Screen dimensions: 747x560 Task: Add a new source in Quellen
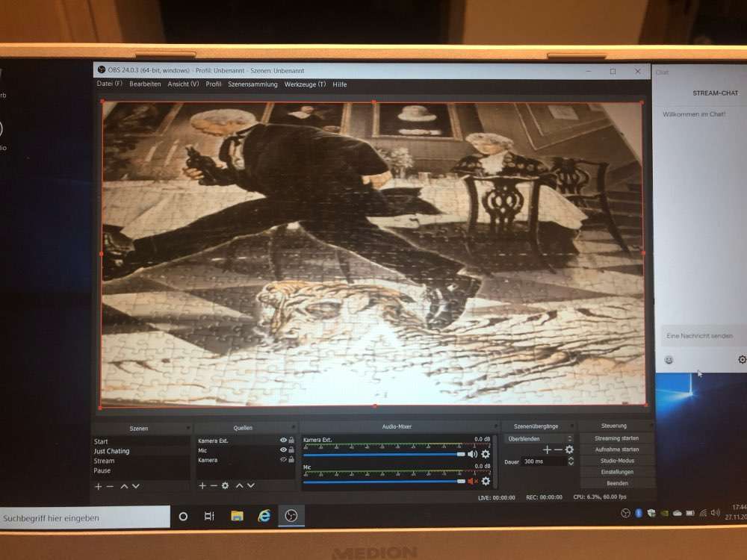pos(202,486)
